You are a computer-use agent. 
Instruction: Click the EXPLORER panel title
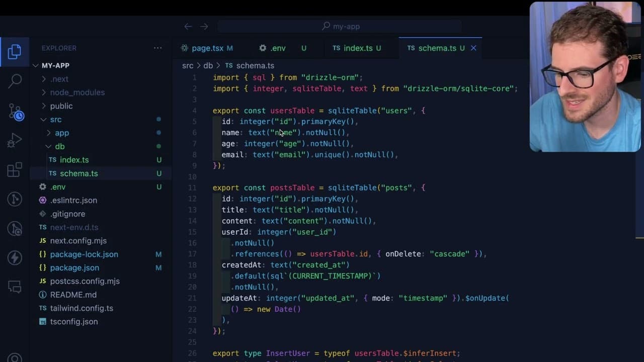59,48
